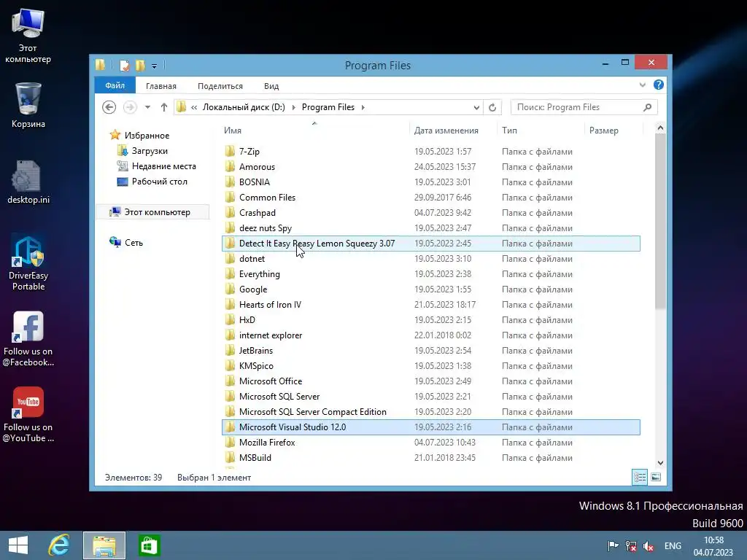This screenshot has width=747, height=560.
Task: Open the Этот компьютер desktop icon
Action: coord(28,34)
